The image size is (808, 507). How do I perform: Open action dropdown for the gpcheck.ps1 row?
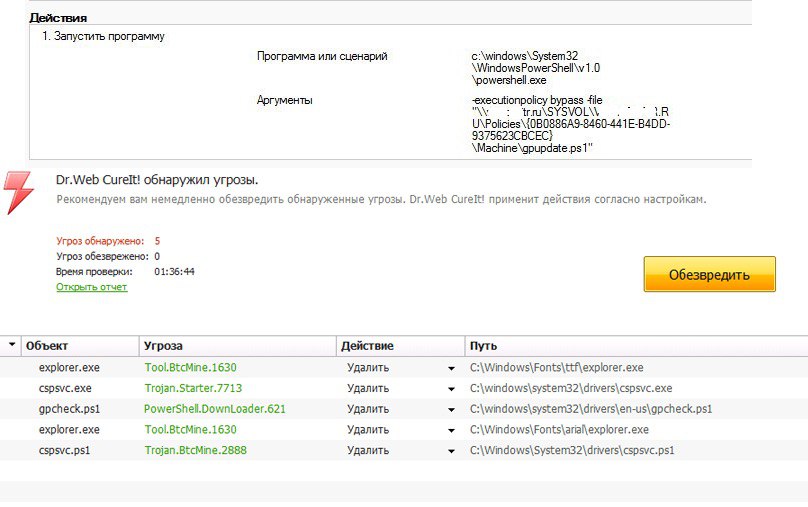click(x=451, y=410)
